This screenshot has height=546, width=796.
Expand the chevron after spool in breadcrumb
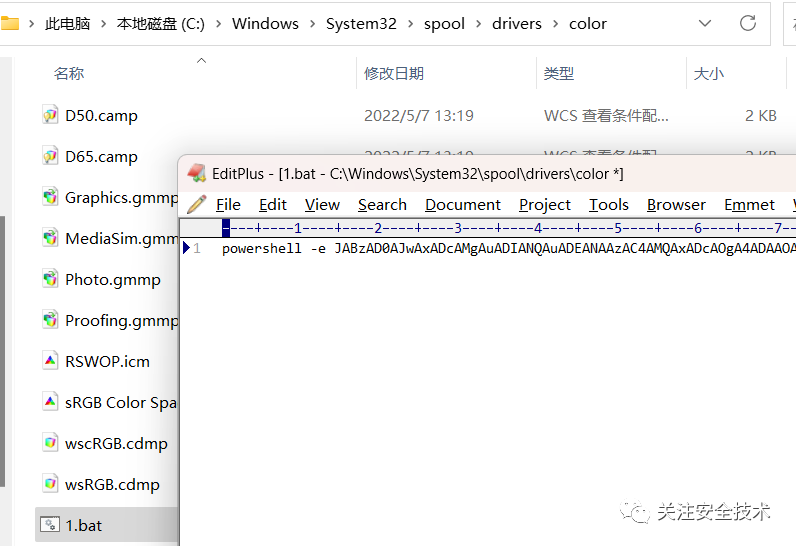478,24
